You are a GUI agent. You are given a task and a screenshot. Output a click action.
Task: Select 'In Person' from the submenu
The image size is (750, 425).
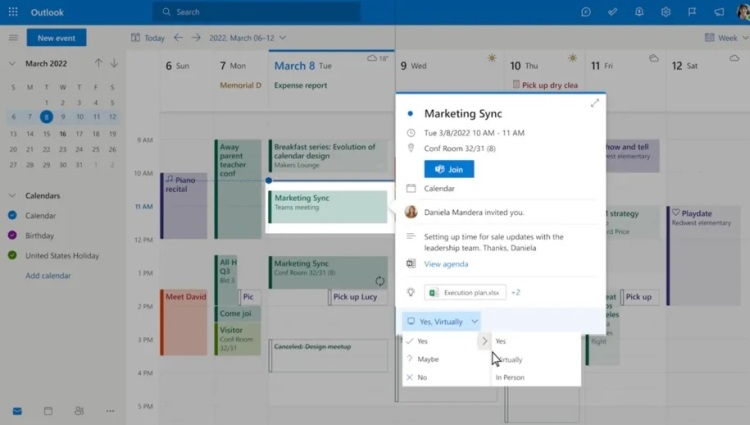[510, 377]
